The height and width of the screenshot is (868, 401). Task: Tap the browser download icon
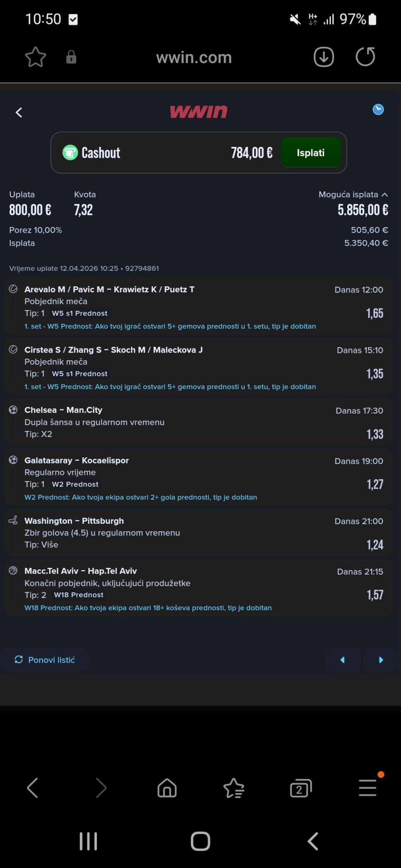[x=324, y=57]
